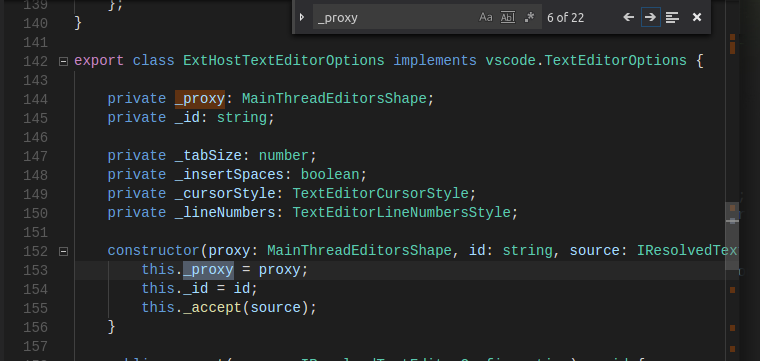Go to previous match arrow

point(629,17)
